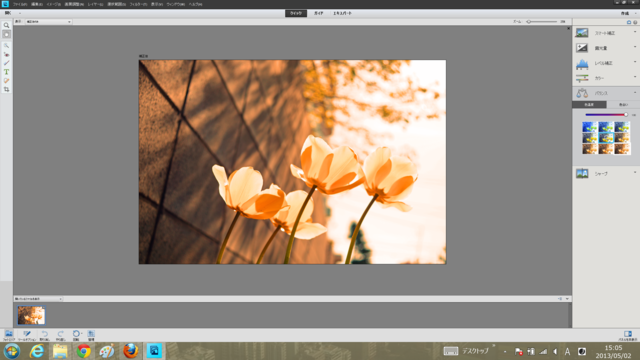The width and height of the screenshot is (640, 360).
Task: Open the File menu
Action: 20,4
